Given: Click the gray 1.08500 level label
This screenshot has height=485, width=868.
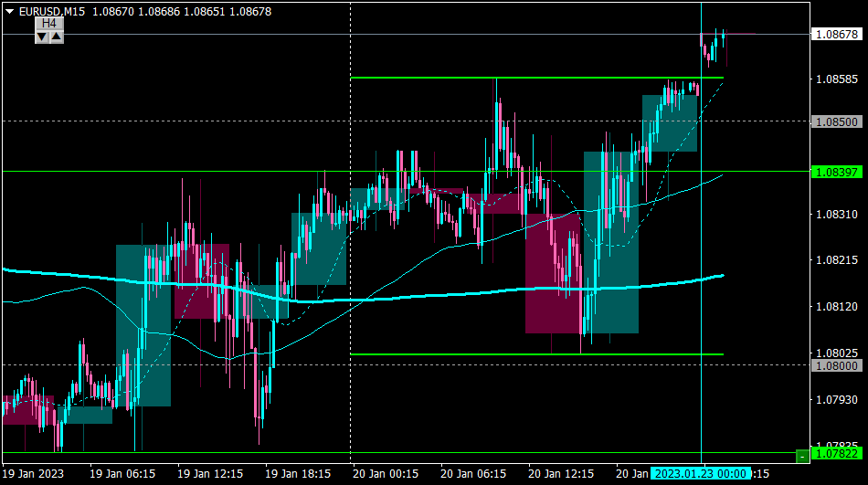Looking at the screenshot, I should (836, 121).
